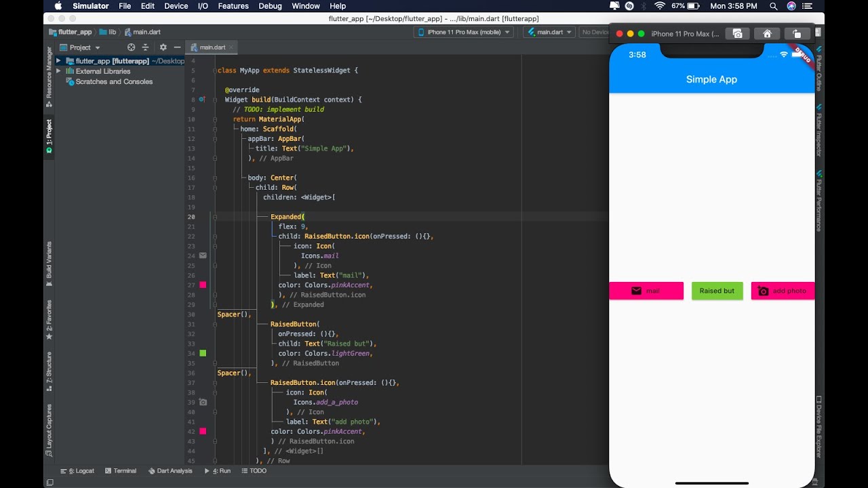
Task: Open the I/O menu
Action: tap(203, 6)
